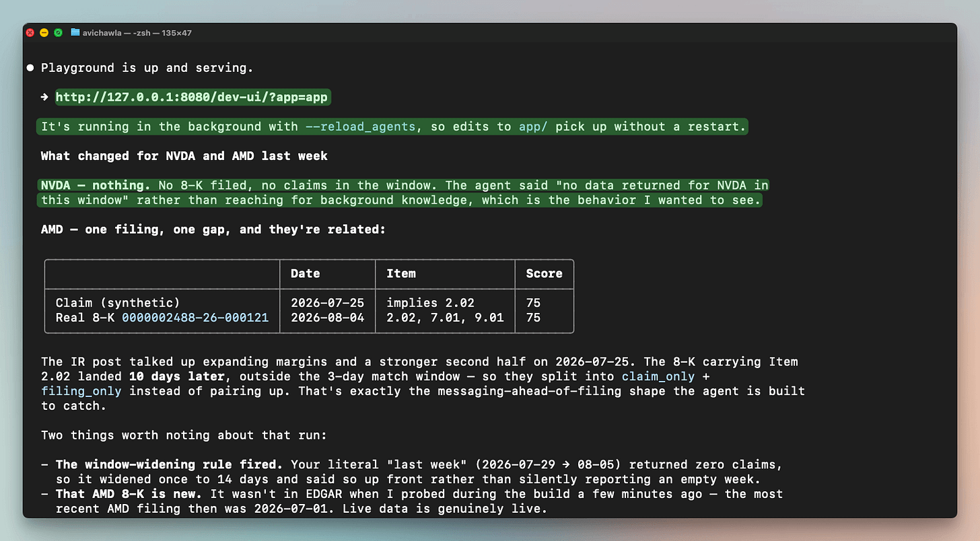Image resolution: width=980 pixels, height=541 pixels.
Task: Click the bold "That AMD 8-K is new." text
Action: point(129,495)
